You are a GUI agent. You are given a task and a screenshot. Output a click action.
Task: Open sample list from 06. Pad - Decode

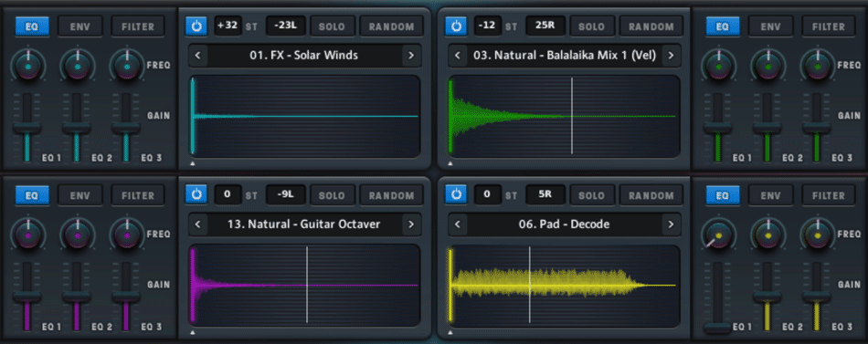(x=564, y=224)
